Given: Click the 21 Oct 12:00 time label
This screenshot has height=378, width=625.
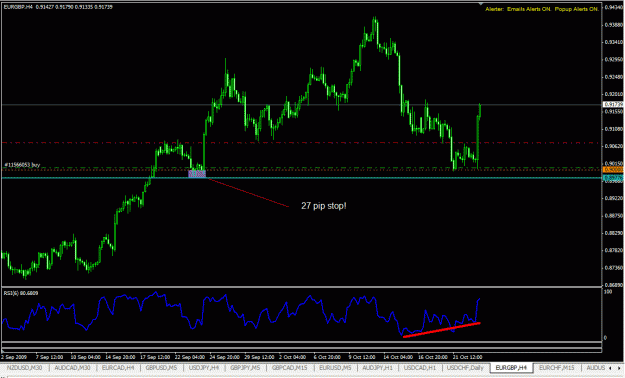Looking at the screenshot, I should tap(467, 357).
